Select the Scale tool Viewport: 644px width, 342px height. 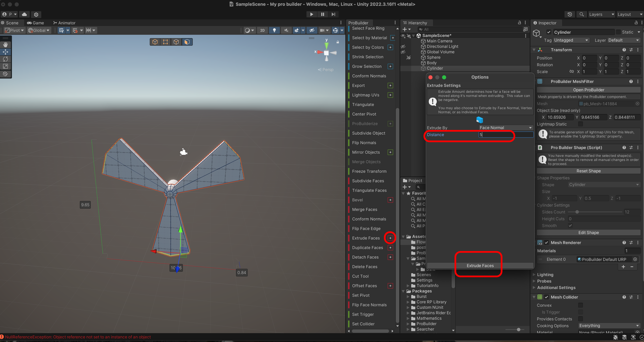(x=5, y=66)
